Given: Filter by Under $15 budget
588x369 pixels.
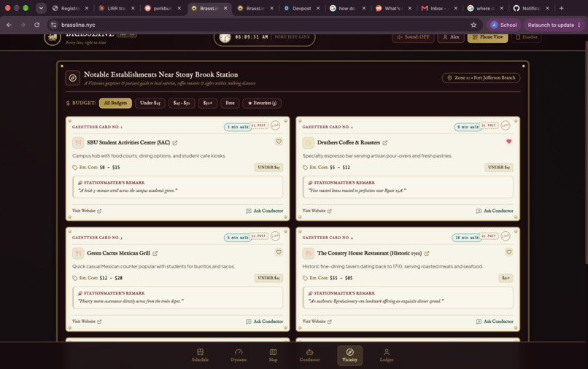Looking at the screenshot, I should [x=150, y=103].
